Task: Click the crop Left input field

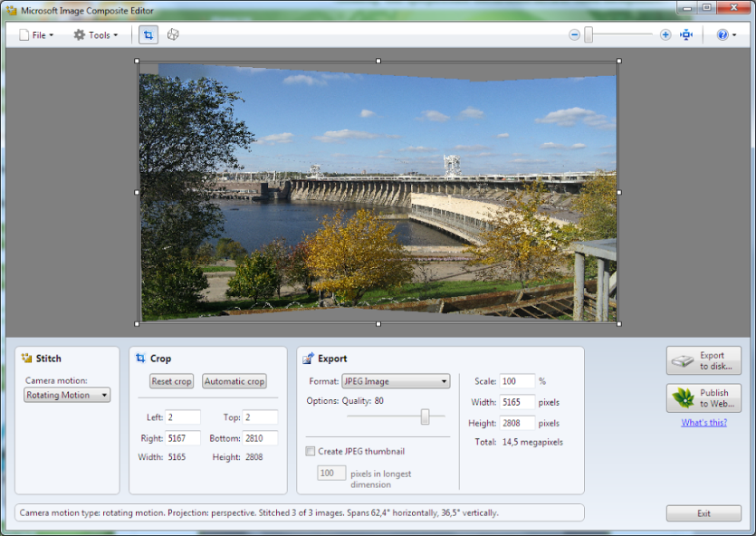Action: click(183, 417)
